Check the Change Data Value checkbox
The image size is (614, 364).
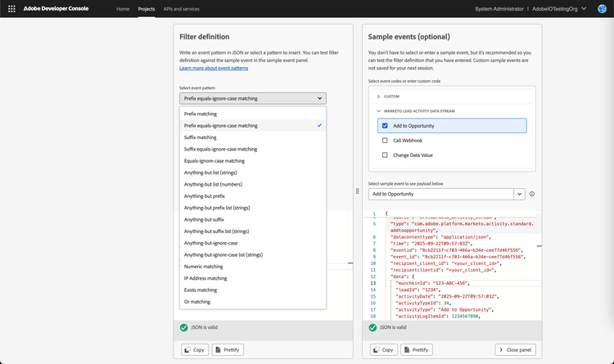click(x=385, y=155)
